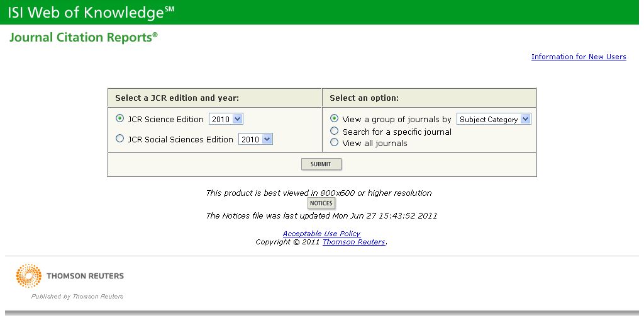Expand the Subject Category dropdown
This screenshot has height=325, width=644.
pyautogui.click(x=494, y=119)
